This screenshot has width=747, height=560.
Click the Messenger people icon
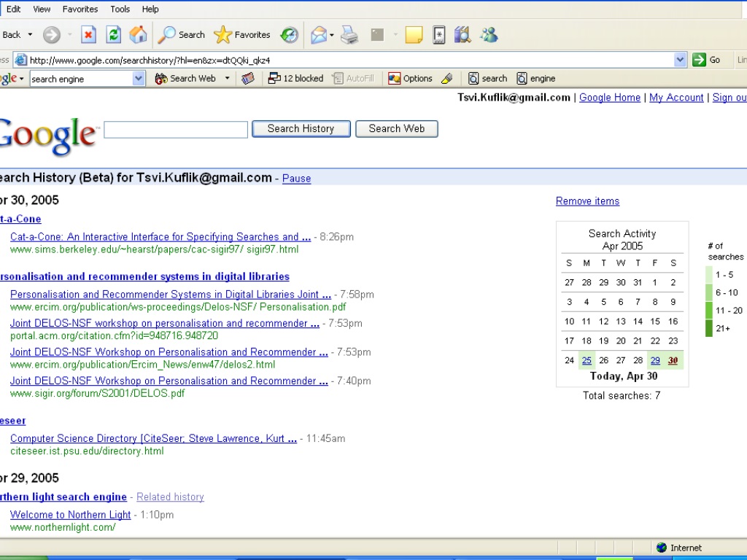489,35
